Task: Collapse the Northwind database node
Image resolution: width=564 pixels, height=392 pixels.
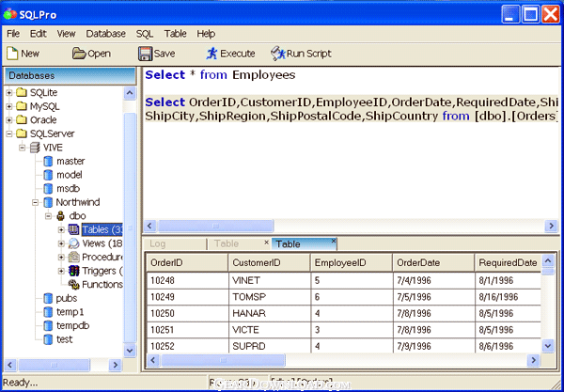Action: point(36,202)
